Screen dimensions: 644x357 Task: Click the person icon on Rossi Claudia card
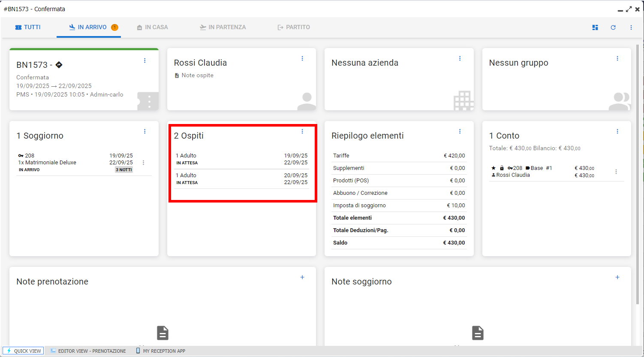(x=306, y=101)
